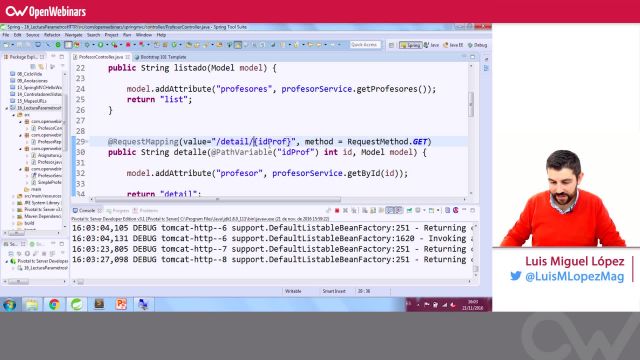Click the Open Type toolbar icon
640x360 pixels.
189,45
